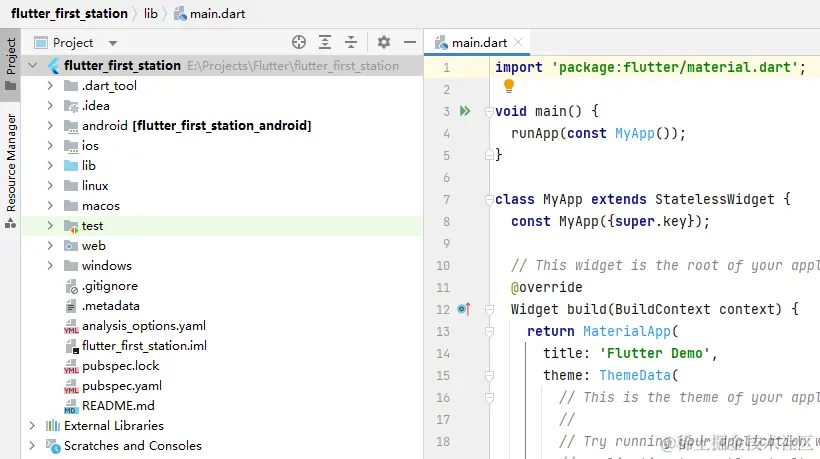Collapse the main() code fold marker

pyautogui.click(x=489, y=111)
